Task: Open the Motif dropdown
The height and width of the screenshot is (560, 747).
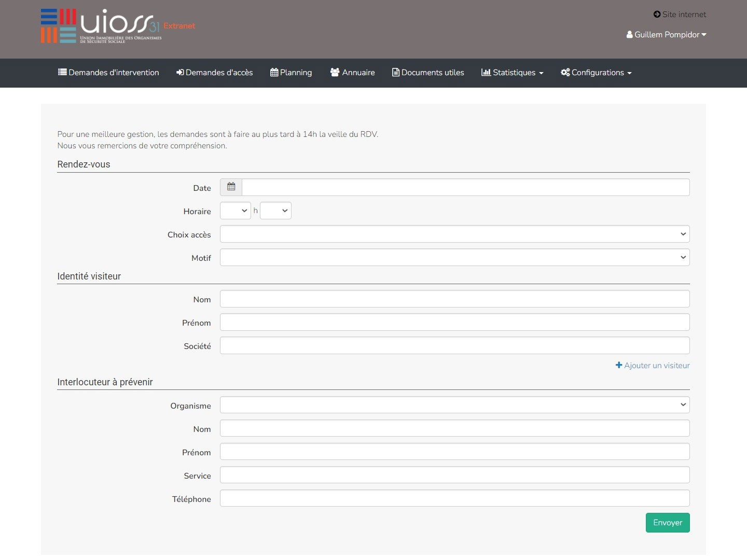Action: pyautogui.click(x=455, y=257)
